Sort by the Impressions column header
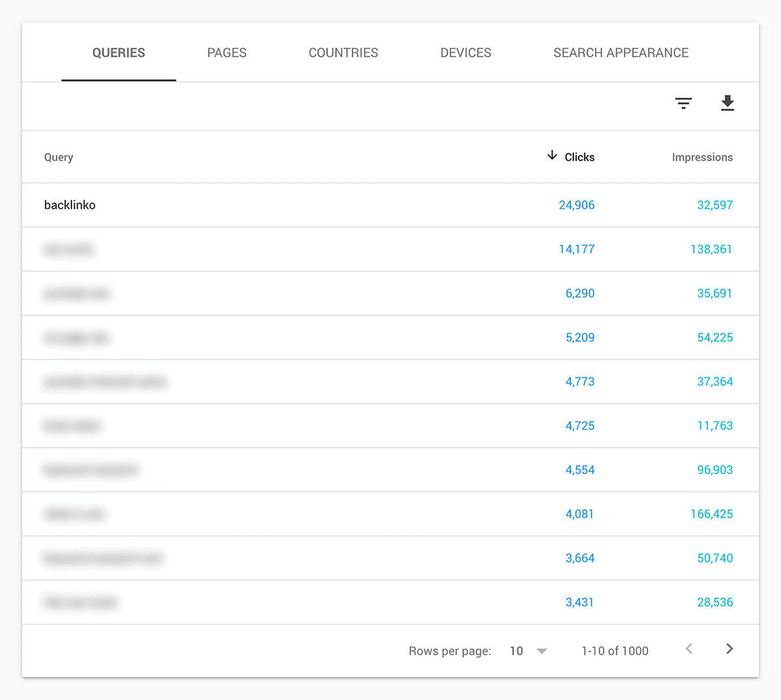 point(702,157)
